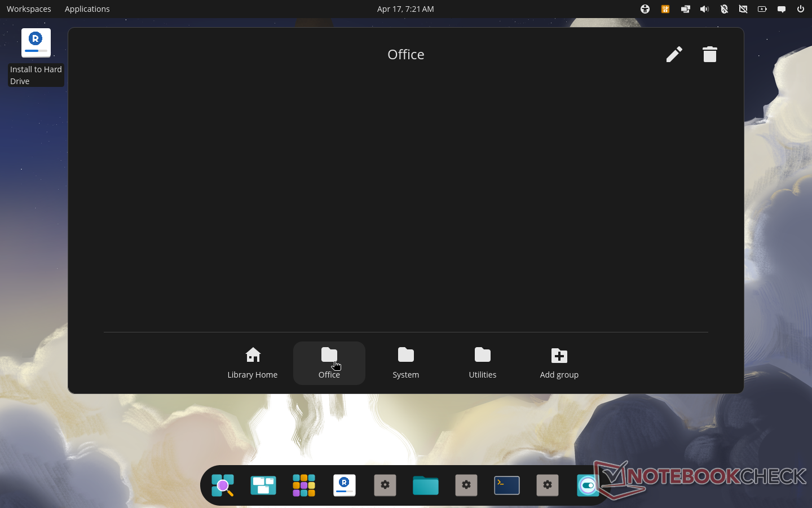This screenshot has width=812, height=508.
Task: Open the Bluetooth applet in the panel
Action: click(724, 9)
